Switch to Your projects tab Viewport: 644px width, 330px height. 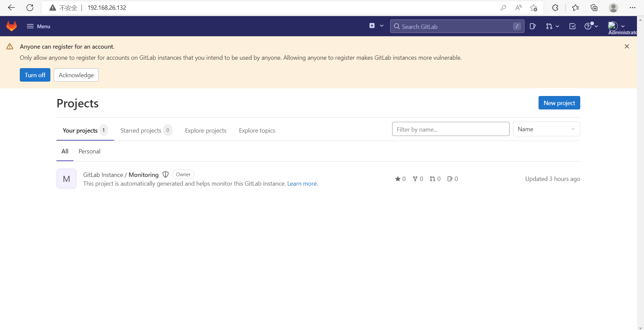pyautogui.click(x=85, y=130)
